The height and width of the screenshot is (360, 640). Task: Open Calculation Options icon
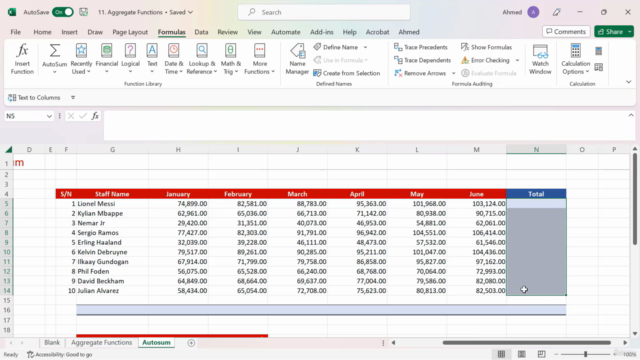(x=576, y=51)
